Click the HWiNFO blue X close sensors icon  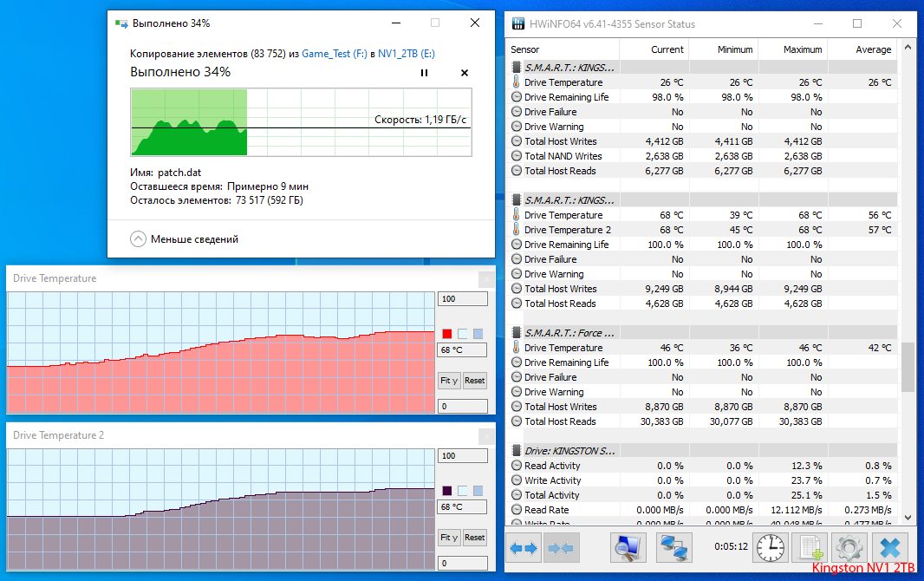point(890,548)
